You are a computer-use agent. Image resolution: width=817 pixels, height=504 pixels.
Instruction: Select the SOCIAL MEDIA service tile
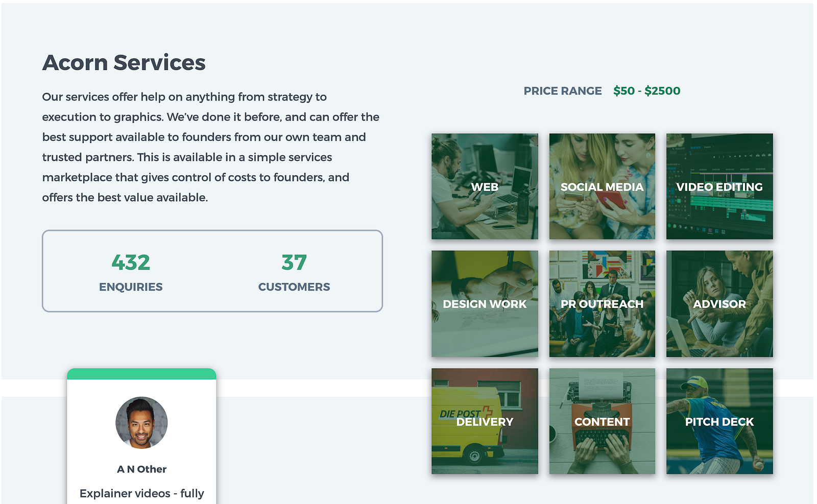(x=602, y=186)
